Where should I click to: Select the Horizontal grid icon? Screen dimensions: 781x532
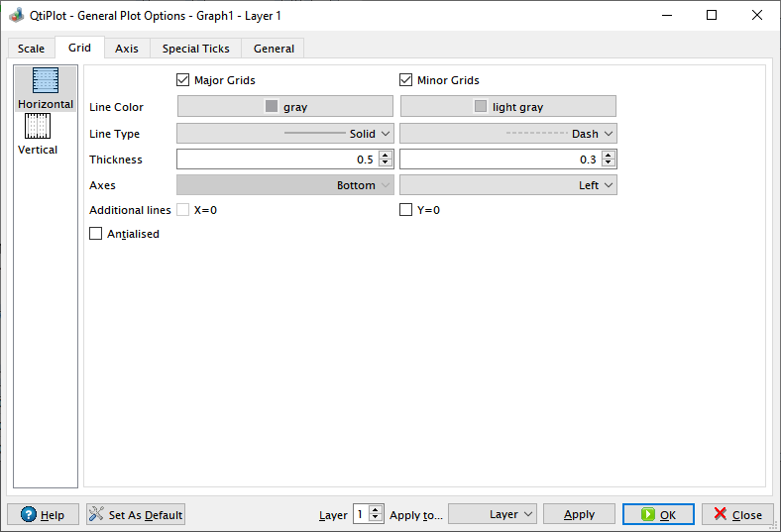pos(46,82)
